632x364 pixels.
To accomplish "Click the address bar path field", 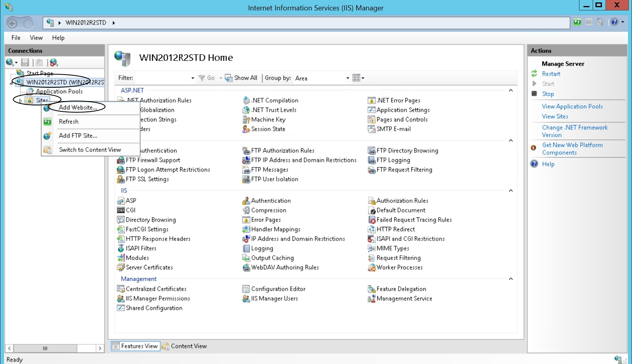I will pos(306,23).
